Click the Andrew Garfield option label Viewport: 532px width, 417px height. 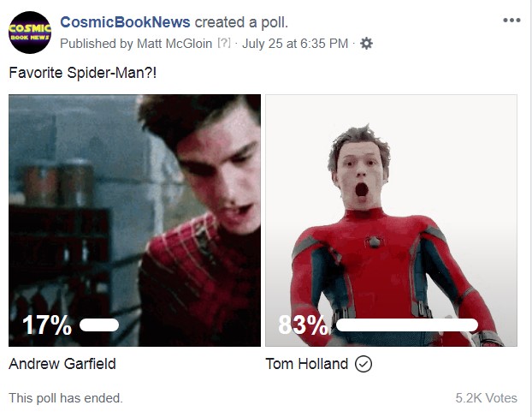click(62, 364)
